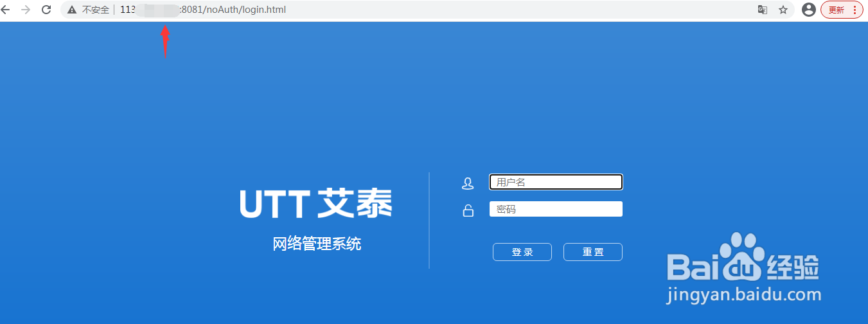This screenshot has height=324, width=868.
Task: Click the 用户名 username field
Action: point(556,182)
